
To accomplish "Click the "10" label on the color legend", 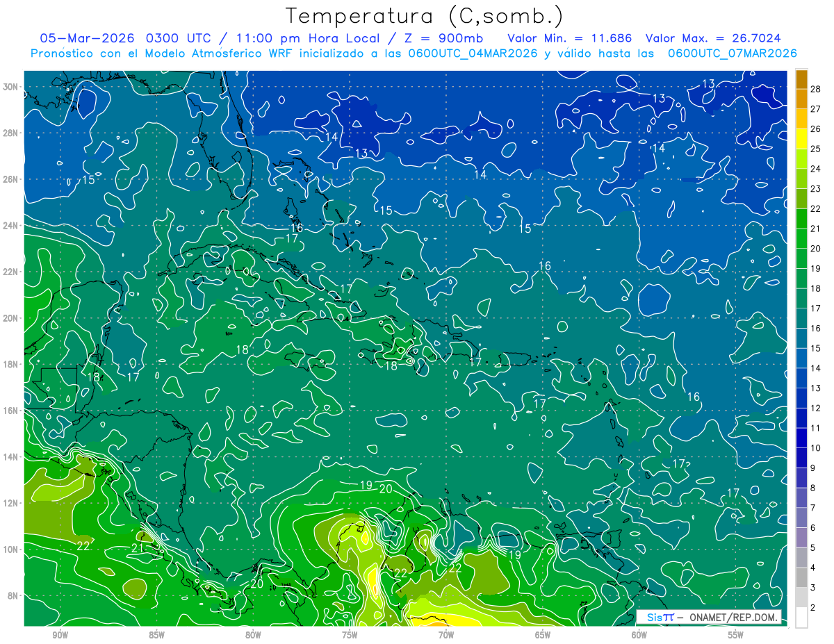I will pos(816,448).
